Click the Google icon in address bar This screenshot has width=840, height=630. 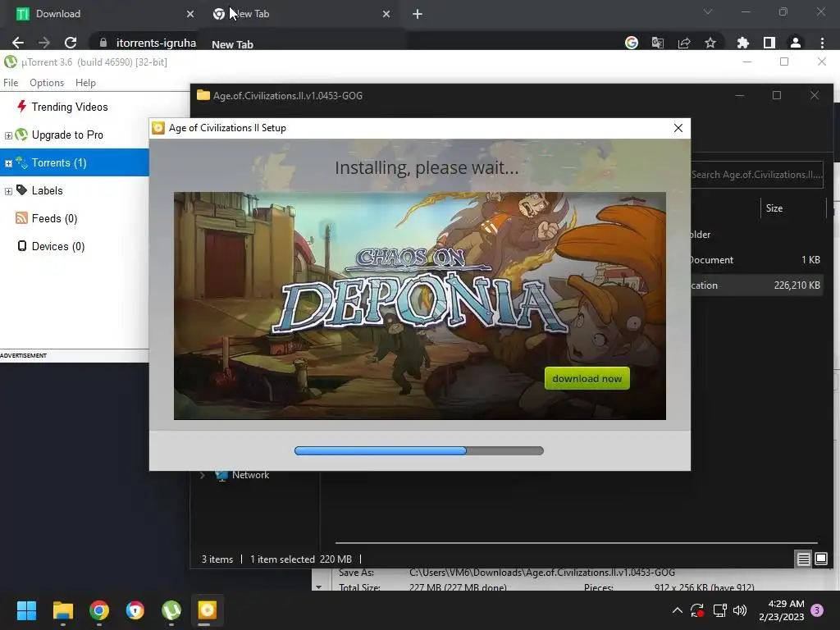tap(632, 43)
